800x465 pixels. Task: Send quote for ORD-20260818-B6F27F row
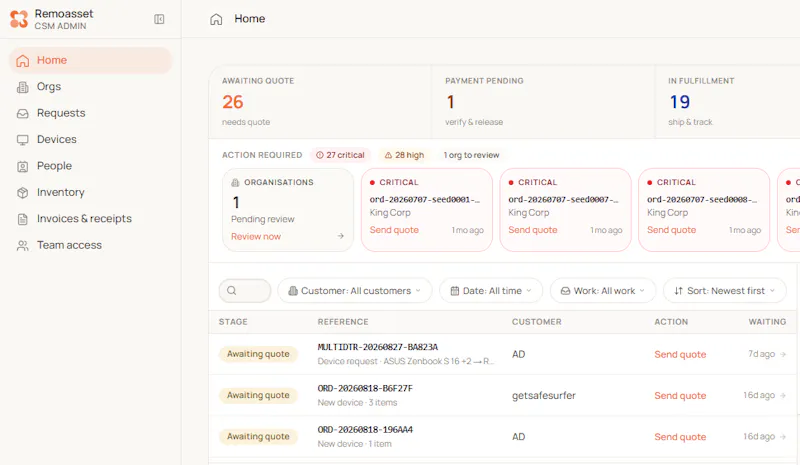tap(680, 396)
